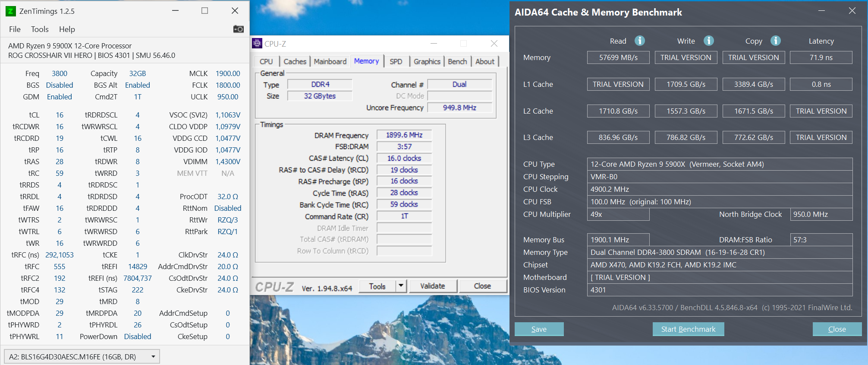The width and height of the screenshot is (868, 365).
Task: Click the ZenTimings Capacity 32GB value
Action: 138,73
